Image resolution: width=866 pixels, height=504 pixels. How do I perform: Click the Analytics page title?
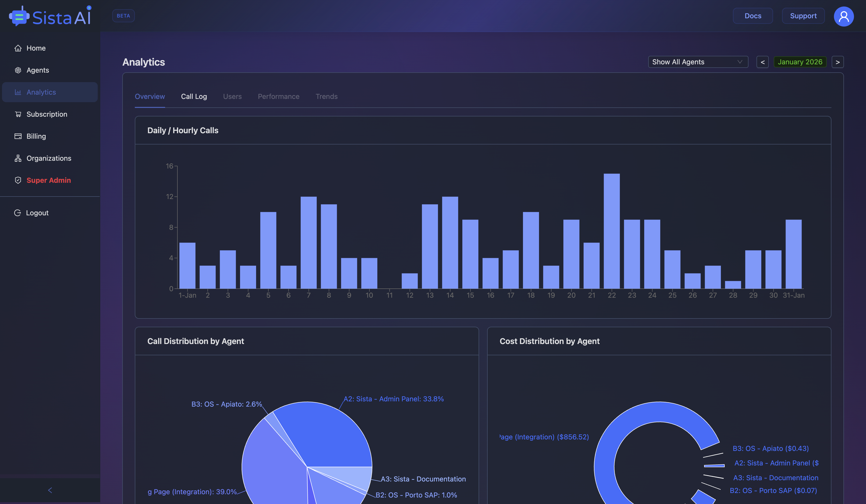[144, 62]
